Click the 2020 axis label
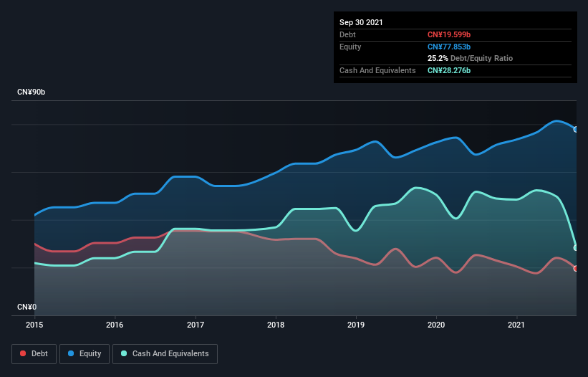The height and width of the screenshot is (377, 588). [436, 325]
